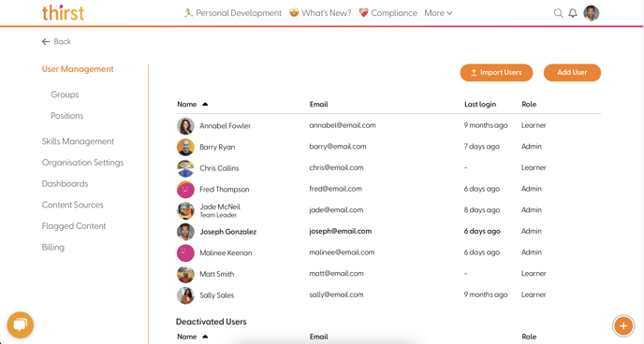This screenshot has height=344, width=644.
Task: Open the Personal Development menu item
Action: click(232, 13)
